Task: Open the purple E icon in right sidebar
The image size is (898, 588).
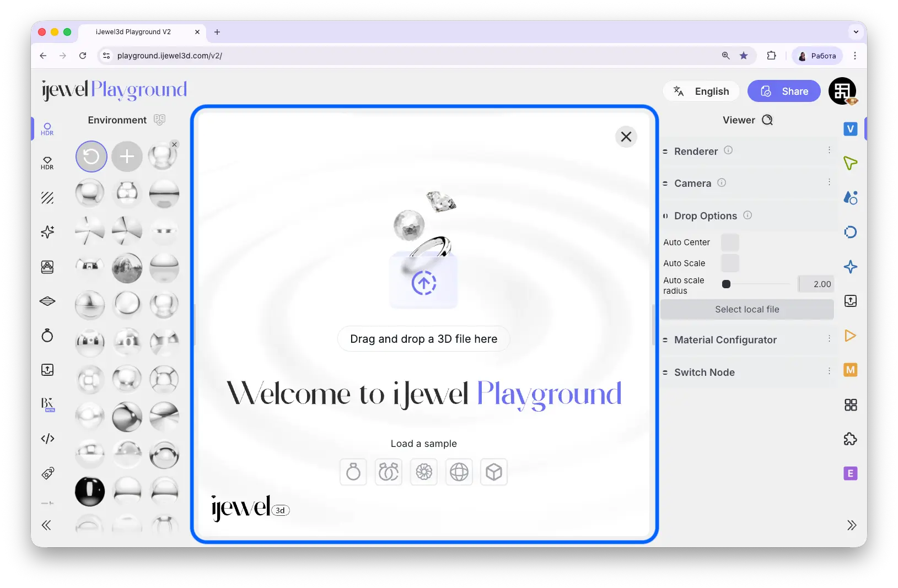Action: click(851, 473)
